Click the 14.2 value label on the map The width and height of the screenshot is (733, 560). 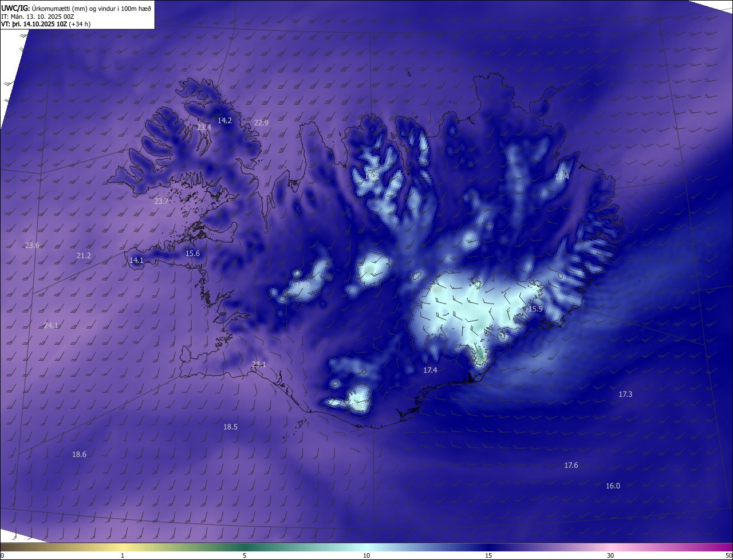pyautogui.click(x=224, y=120)
